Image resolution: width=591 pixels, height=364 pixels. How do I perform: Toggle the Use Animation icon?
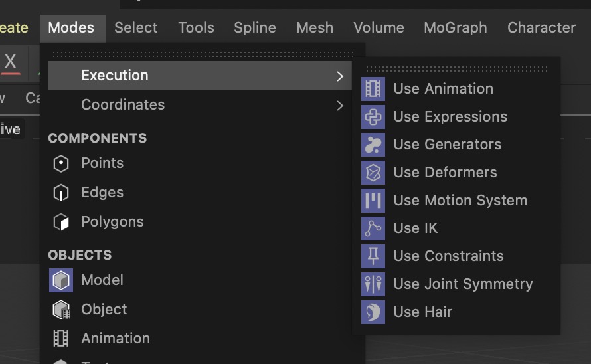tap(373, 89)
